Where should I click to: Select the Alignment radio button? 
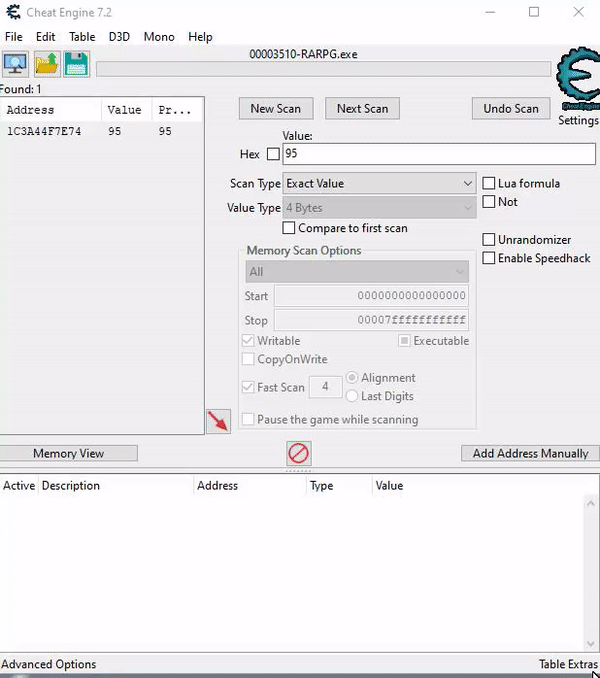[x=352, y=377]
